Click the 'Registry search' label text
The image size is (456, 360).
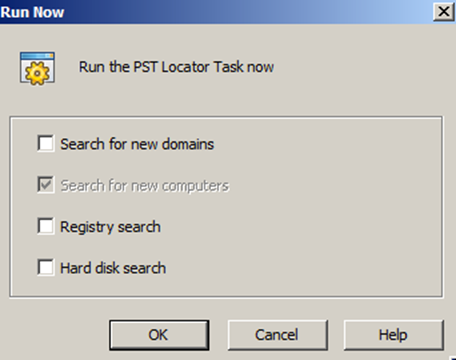tap(110, 227)
